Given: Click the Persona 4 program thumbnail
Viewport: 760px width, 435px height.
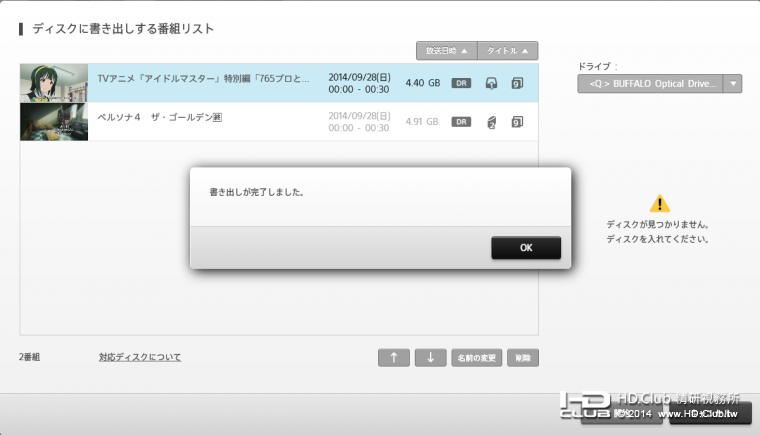Looking at the screenshot, I should pos(54,121).
